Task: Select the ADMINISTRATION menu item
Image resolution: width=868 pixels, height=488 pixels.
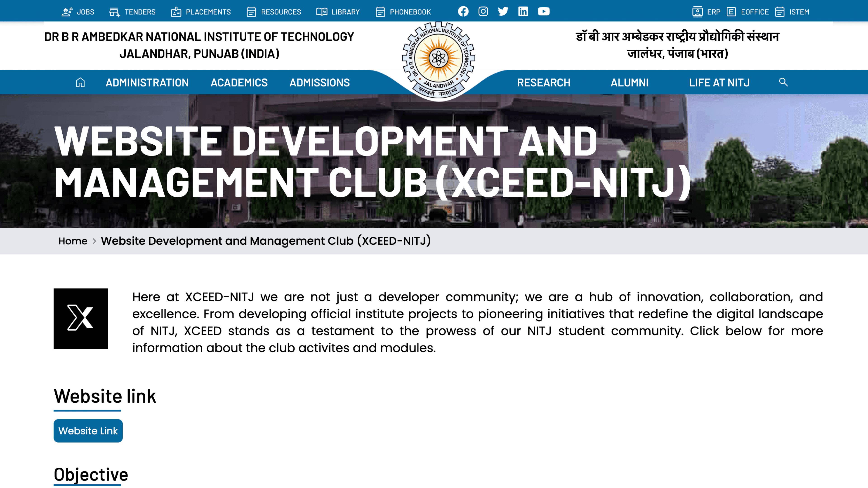Action: tap(147, 82)
